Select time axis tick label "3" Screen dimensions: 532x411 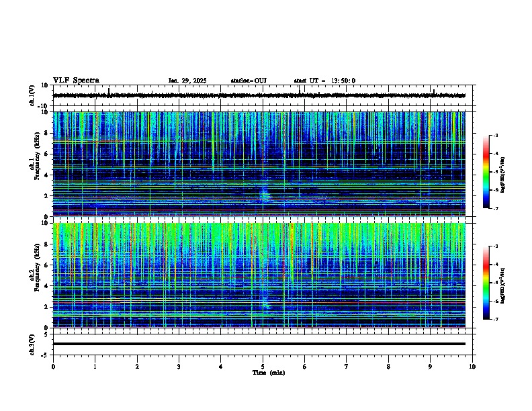[x=179, y=367]
